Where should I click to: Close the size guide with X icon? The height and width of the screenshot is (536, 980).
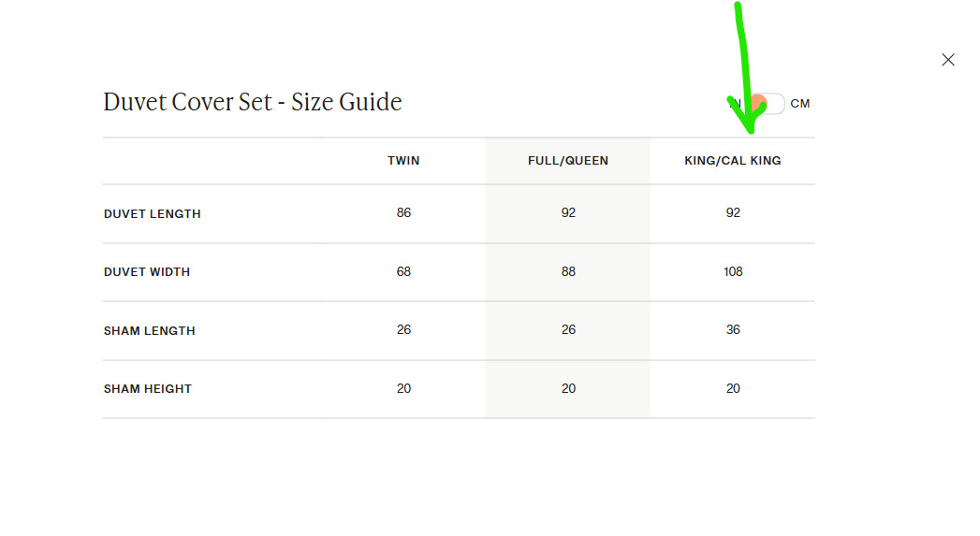(x=948, y=60)
